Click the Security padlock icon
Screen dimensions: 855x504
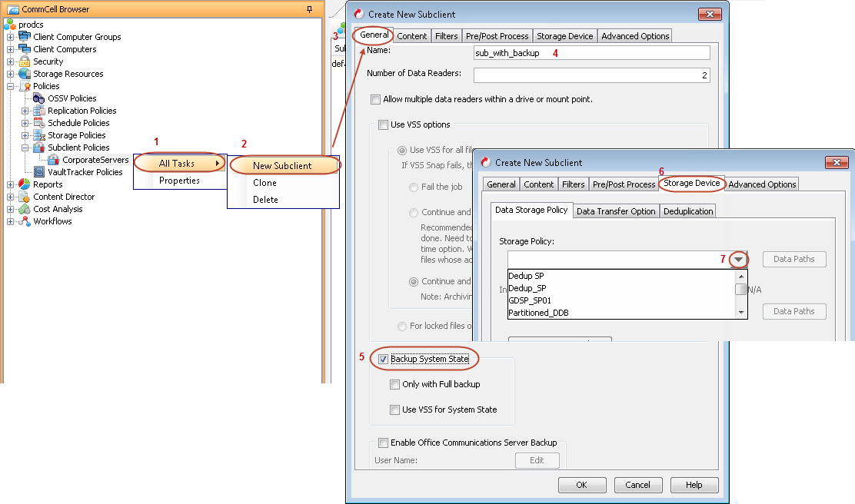[x=24, y=61]
